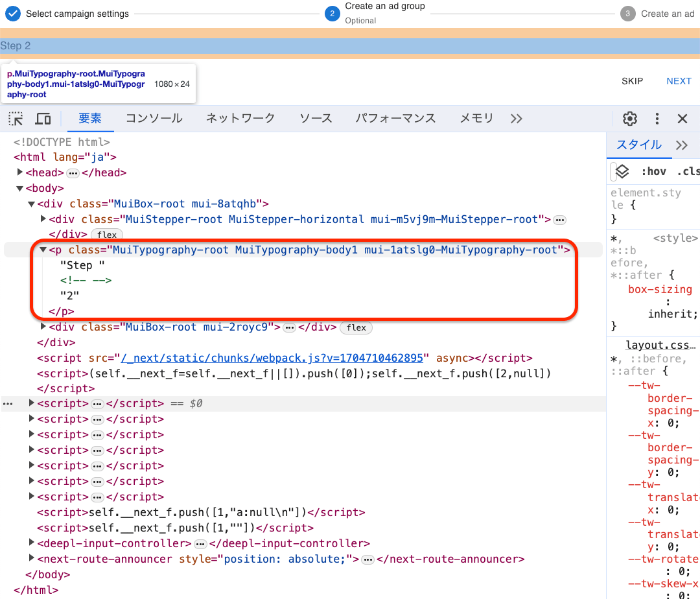This screenshot has width=700, height=599.
Task: Activate the inspect element picker icon
Action: pyautogui.click(x=16, y=119)
